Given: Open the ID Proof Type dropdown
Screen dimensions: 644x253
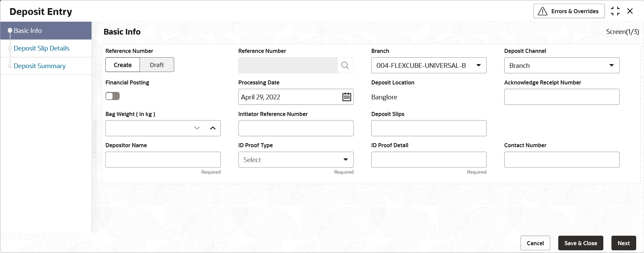Looking at the screenshot, I should 296,160.
